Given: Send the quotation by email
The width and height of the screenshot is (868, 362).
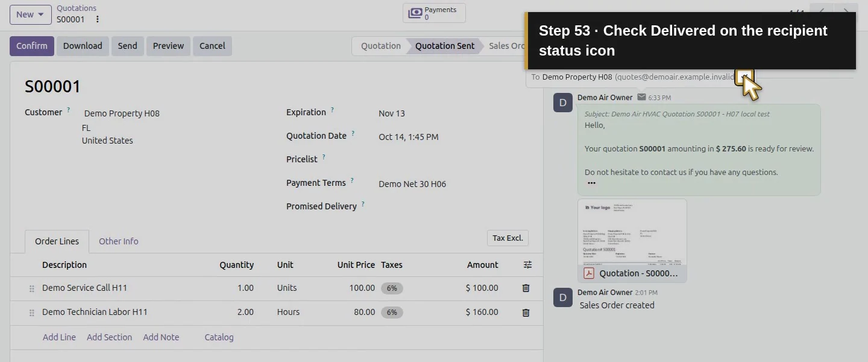Looking at the screenshot, I should [x=128, y=46].
